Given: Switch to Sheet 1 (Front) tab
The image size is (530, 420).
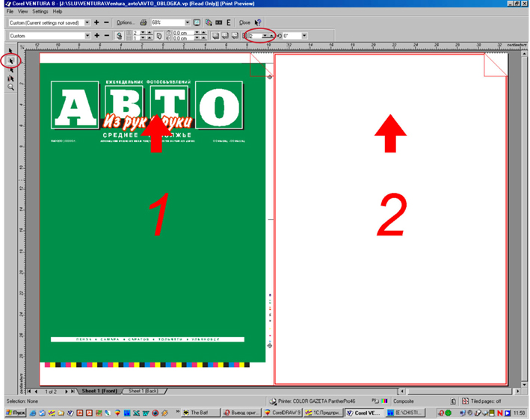Looking at the screenshot, I should click(99, 391).
